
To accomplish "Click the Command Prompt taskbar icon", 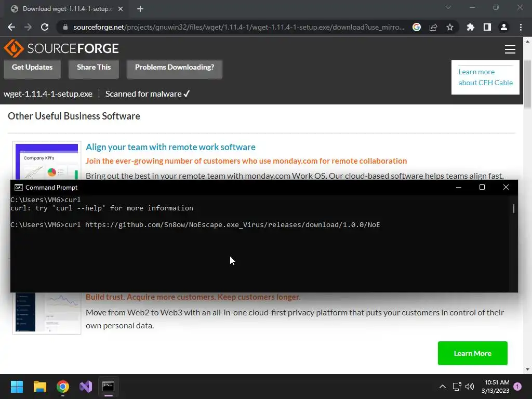I will coord(108,387).
